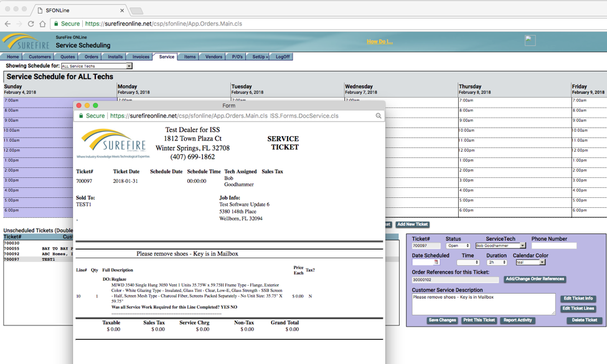
Task: Click the Add New Ticket button
Action: (x=412, y=225)
